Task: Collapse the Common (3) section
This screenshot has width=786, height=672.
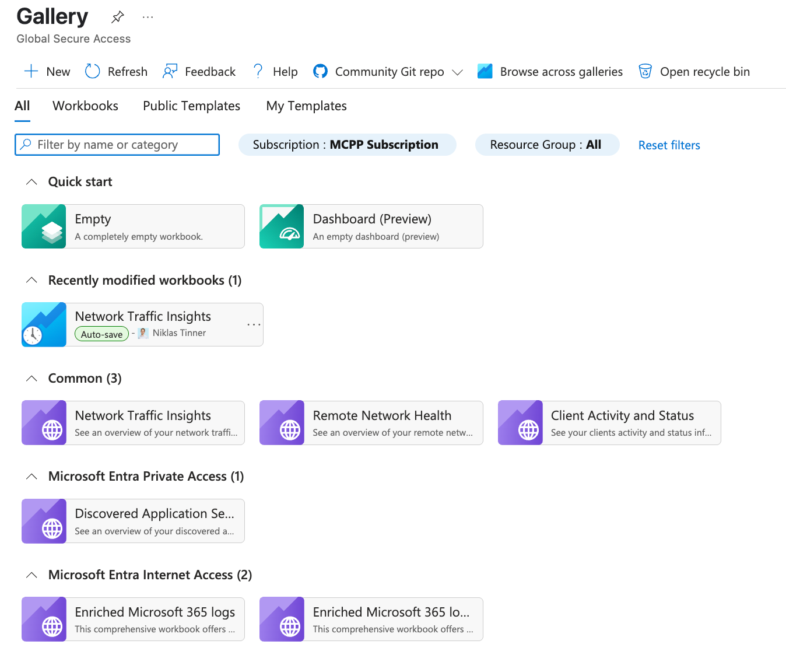Action: [32, 379]
